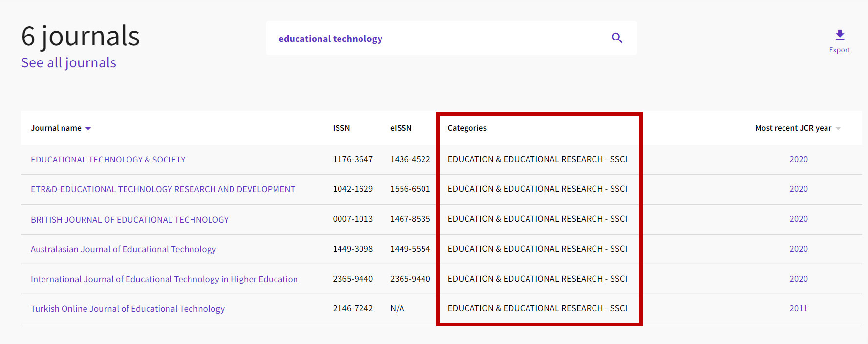Click the eISSN column header
This screenshot has width=868, height=344.
click(x=401, y=128)
